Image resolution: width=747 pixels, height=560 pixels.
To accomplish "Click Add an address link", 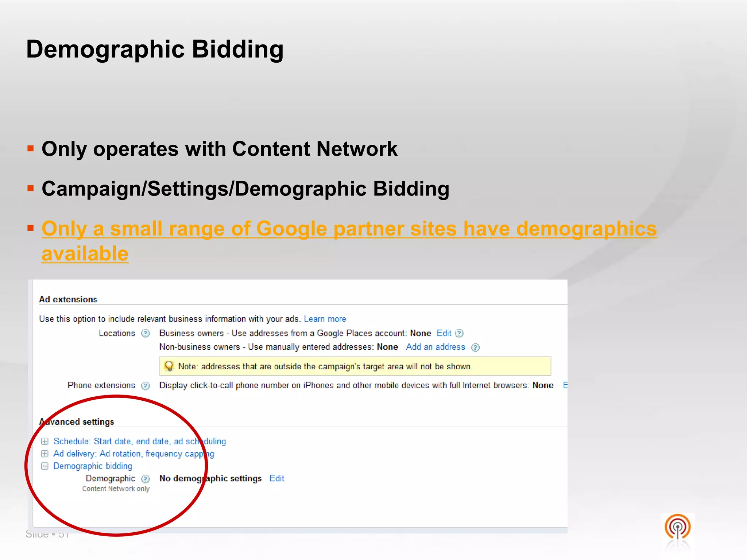I will pyautogui.click(x=436, y=347).
